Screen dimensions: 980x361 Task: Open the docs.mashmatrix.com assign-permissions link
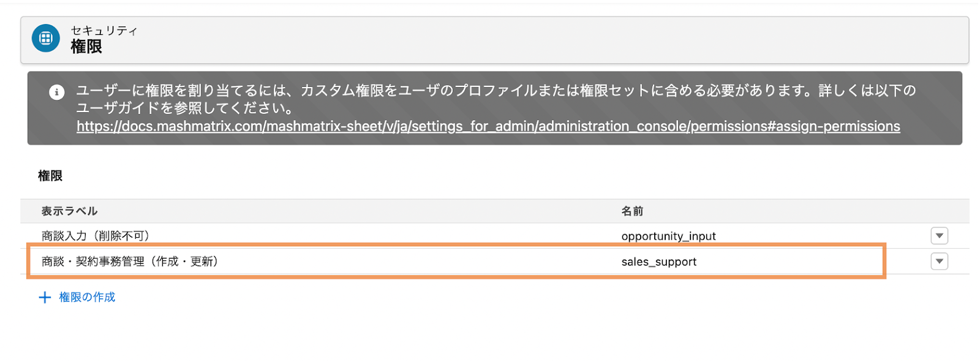pos(488,126)
